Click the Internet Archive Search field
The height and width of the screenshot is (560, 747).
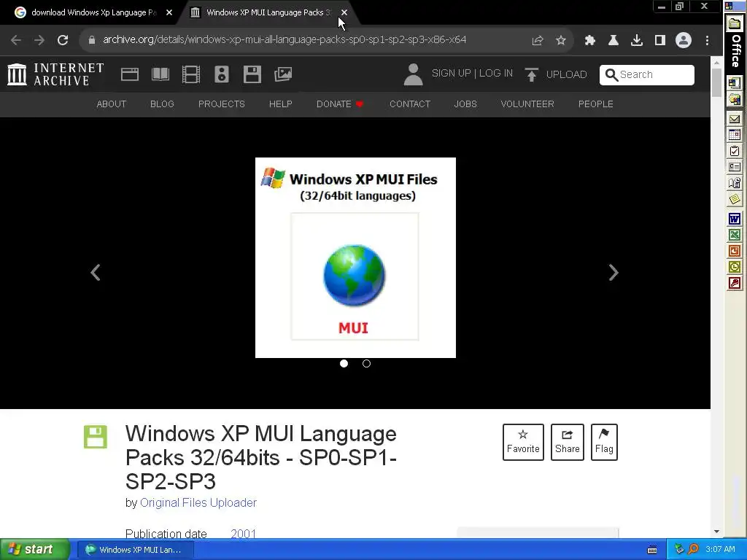click(x=646, y=75)
